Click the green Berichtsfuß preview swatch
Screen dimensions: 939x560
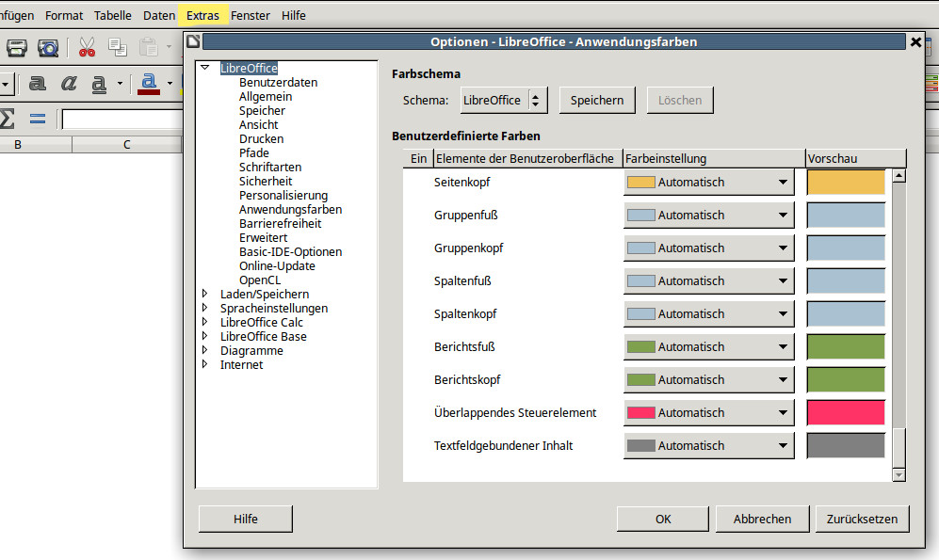point(846,346)
